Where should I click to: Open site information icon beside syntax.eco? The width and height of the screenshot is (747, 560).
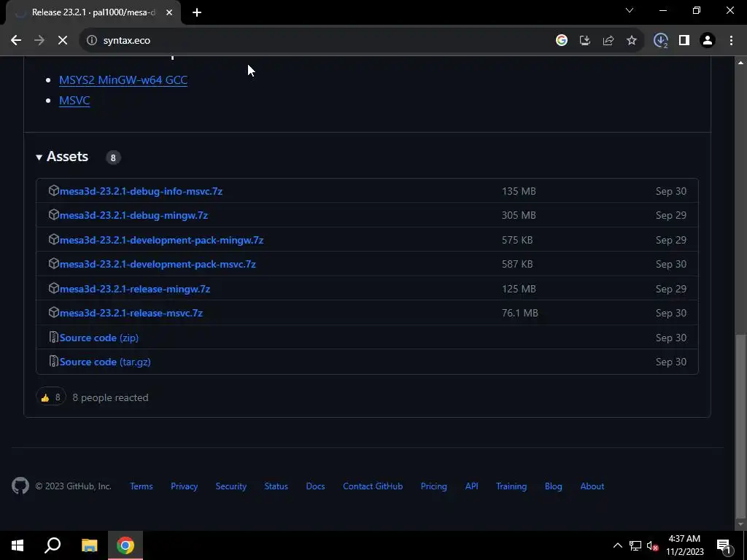click(91, 41)
